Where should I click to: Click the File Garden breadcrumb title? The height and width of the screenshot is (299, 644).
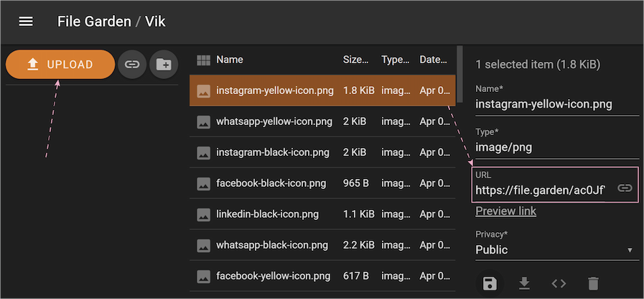[x=94, y=22]
